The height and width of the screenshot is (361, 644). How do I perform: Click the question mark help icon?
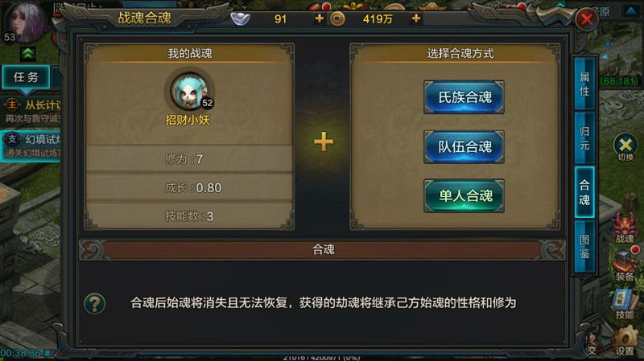point(94,304)
